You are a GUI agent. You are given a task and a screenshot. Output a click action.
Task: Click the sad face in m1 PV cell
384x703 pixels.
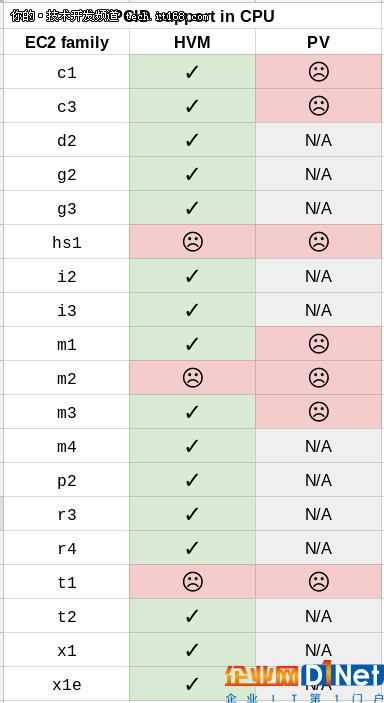[x=319, y=343]
